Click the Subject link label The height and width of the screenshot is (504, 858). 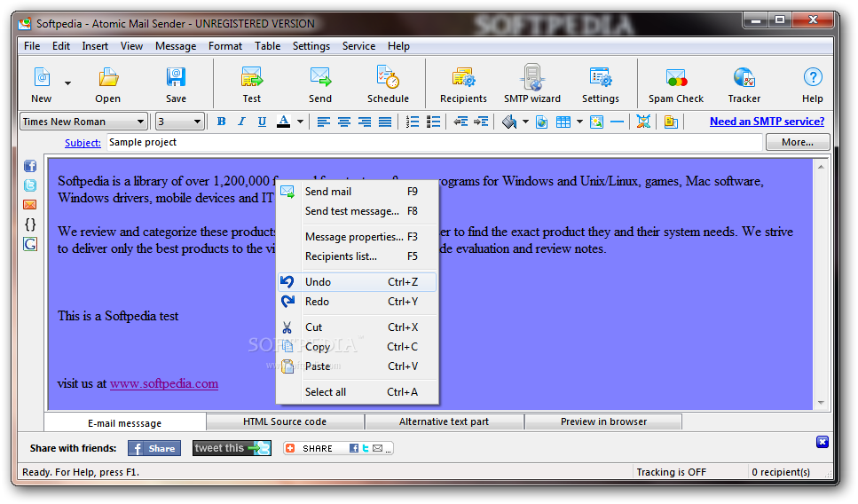(x=83, y=143)
